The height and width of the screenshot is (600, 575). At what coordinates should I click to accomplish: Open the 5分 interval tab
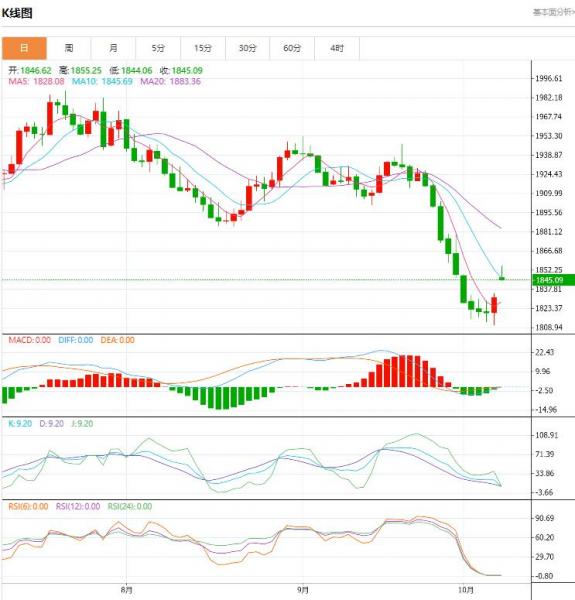(x=158, y=48)
